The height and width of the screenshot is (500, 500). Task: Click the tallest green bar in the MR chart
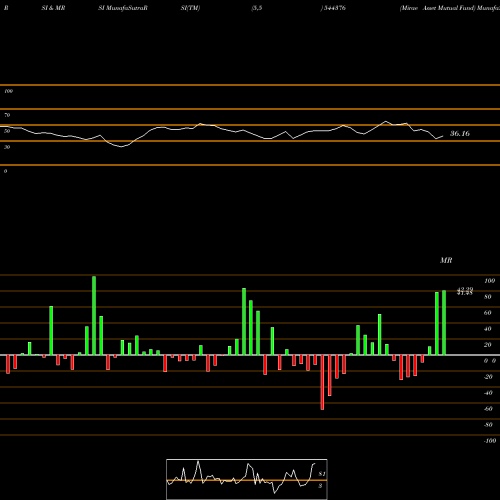click(94, 315)
